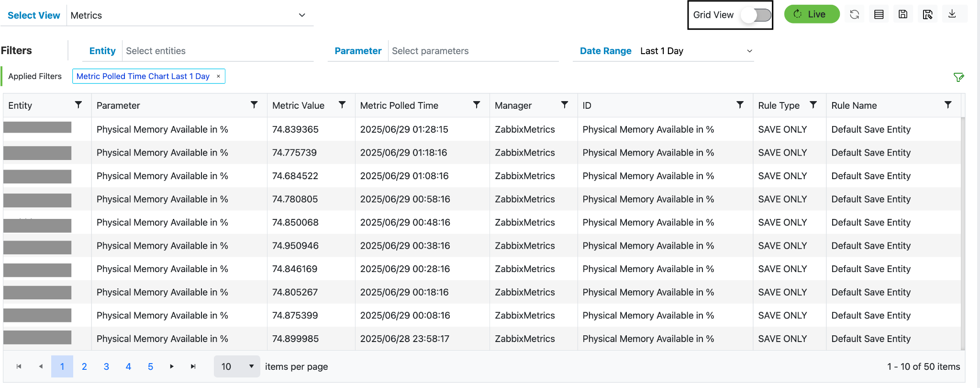
Task: Toggle the Grid View switch
Action: point(756,15)
